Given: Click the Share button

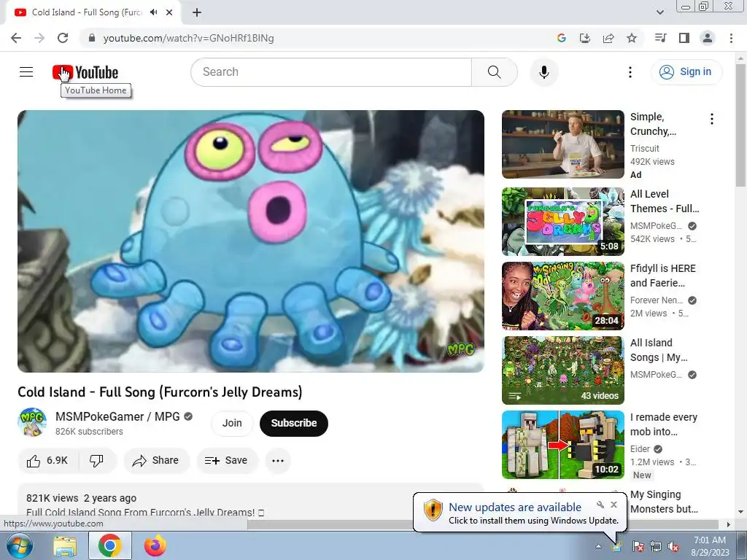Looking at the screenshot, I should coord(156,461).
